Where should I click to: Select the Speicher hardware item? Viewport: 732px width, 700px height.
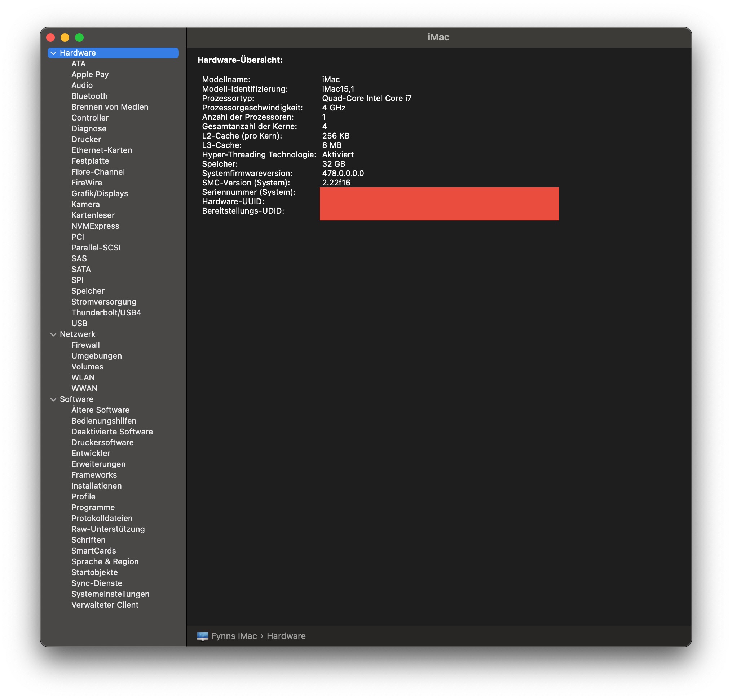point(88,291)
